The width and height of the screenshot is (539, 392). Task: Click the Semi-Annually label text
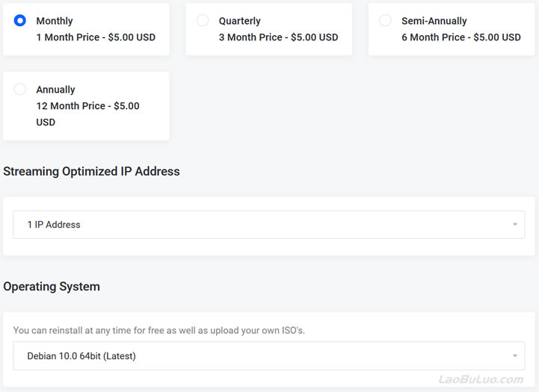[434, 21]
